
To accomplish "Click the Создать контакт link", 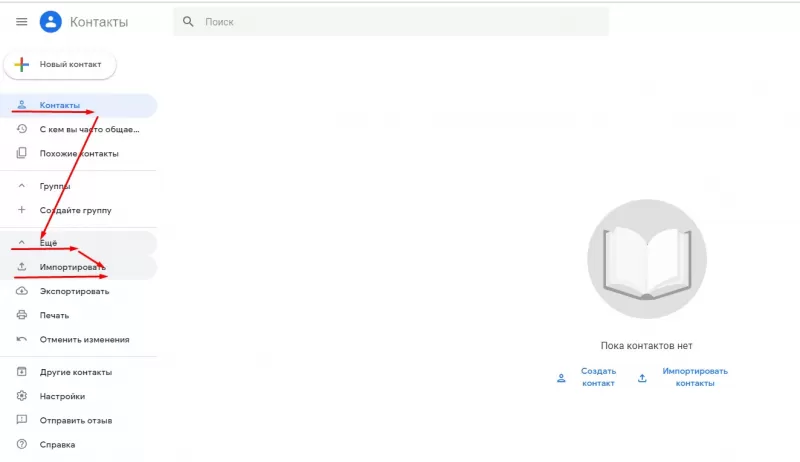I will tap(598, 377).
